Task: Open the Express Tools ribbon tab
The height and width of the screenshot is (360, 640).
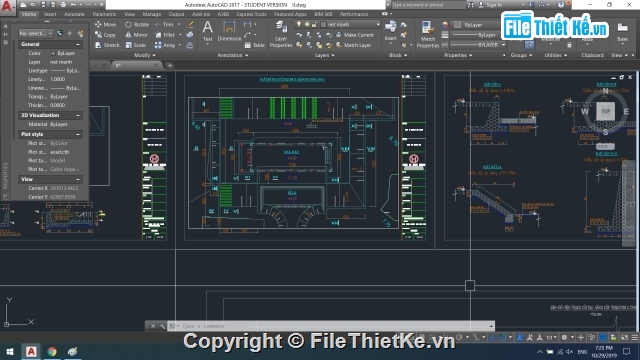Action: pyautogui.click(x=251, y=14)
